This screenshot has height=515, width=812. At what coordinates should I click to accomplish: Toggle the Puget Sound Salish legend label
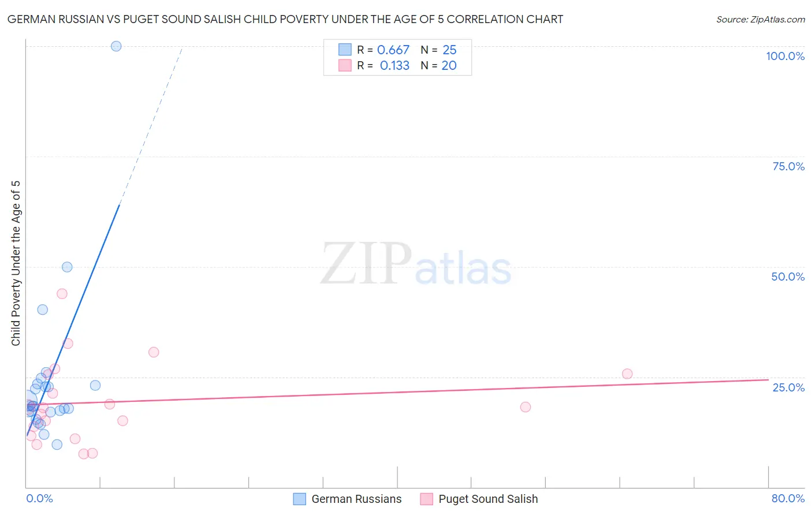tap(488, 499)
